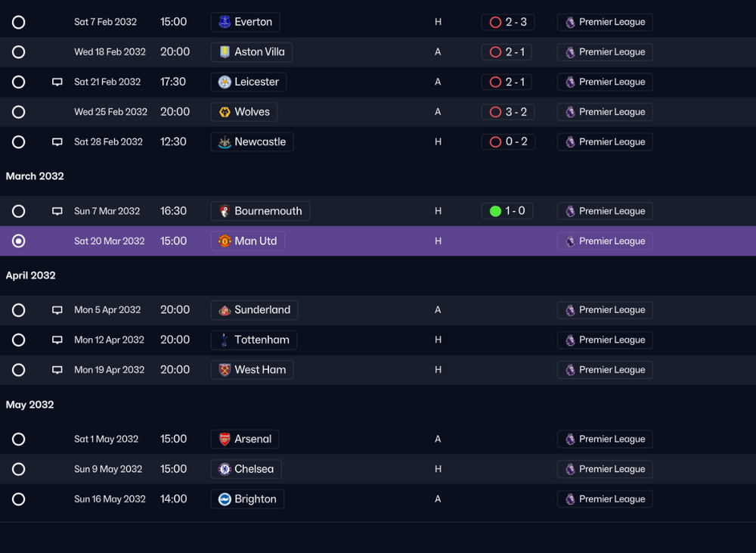
Task: Click the Chelsea badge icon
Action: 225,469
